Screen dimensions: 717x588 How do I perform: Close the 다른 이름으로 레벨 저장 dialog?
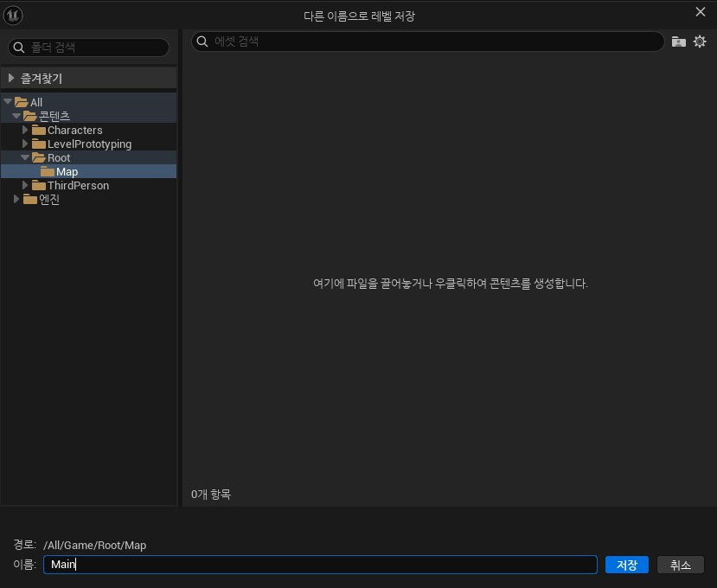click(700, 12)
